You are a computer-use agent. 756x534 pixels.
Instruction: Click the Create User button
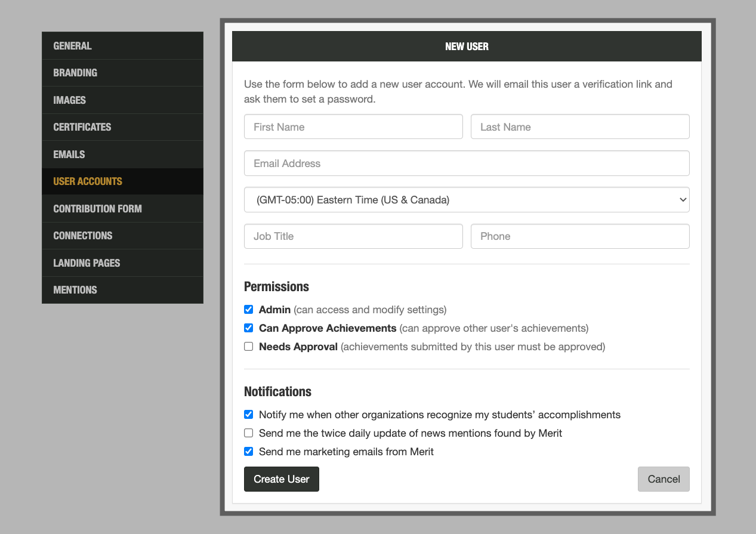(x=282, y=479)
